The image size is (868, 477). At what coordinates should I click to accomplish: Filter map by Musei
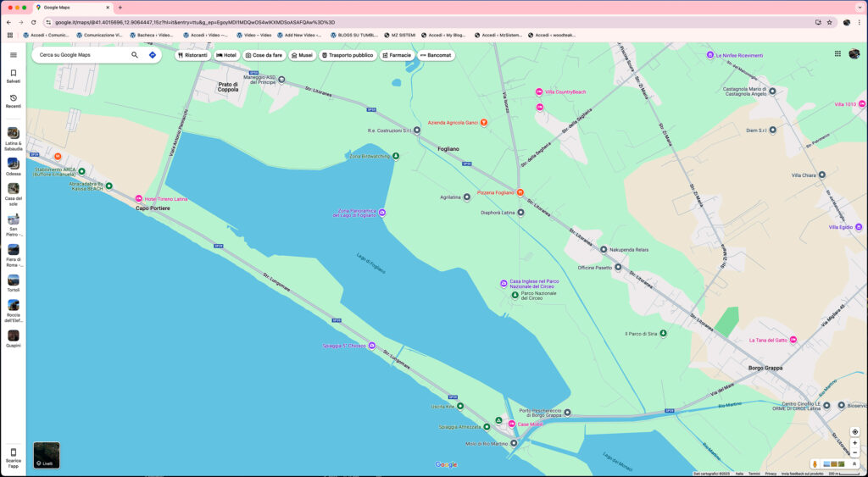point(303,55)
